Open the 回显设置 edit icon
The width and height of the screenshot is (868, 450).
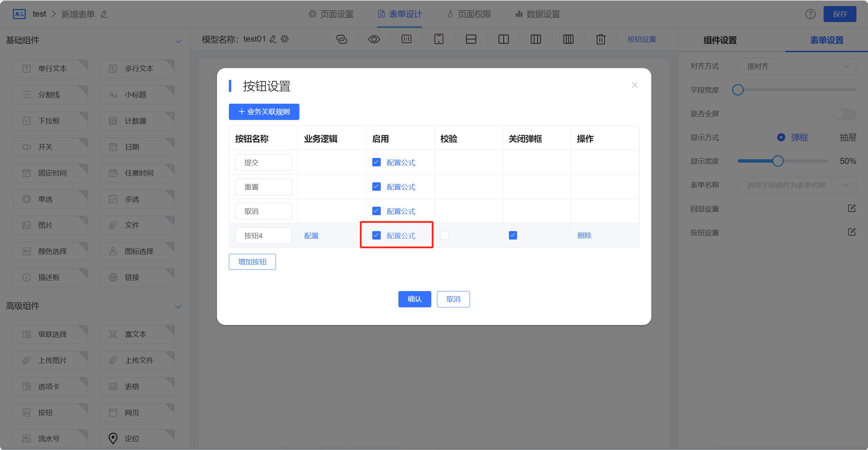[852, 208]
